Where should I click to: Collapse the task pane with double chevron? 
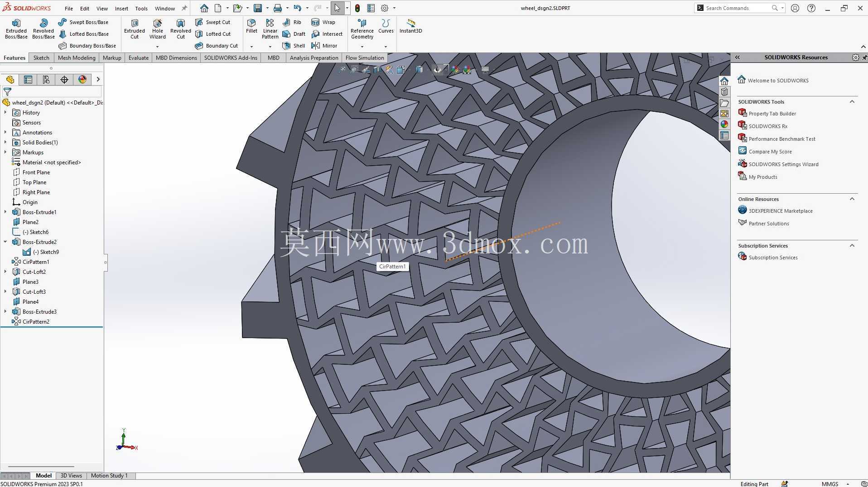click(x=738, y=57)
